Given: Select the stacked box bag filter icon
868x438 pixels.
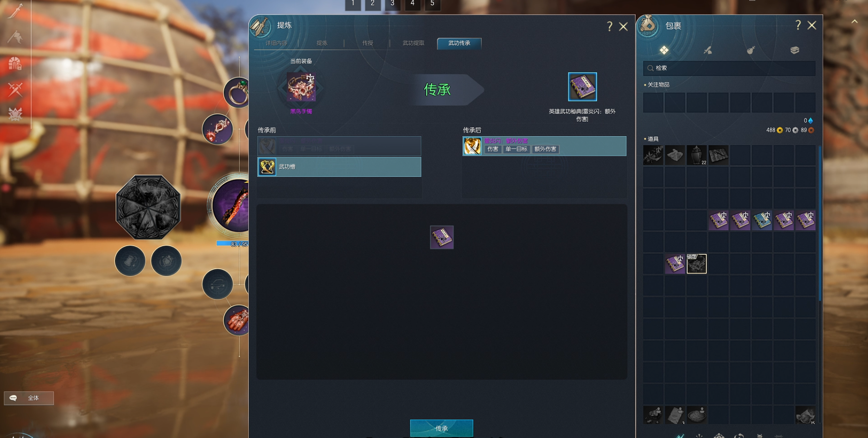Looking at the screenshot, I should 794,50.
